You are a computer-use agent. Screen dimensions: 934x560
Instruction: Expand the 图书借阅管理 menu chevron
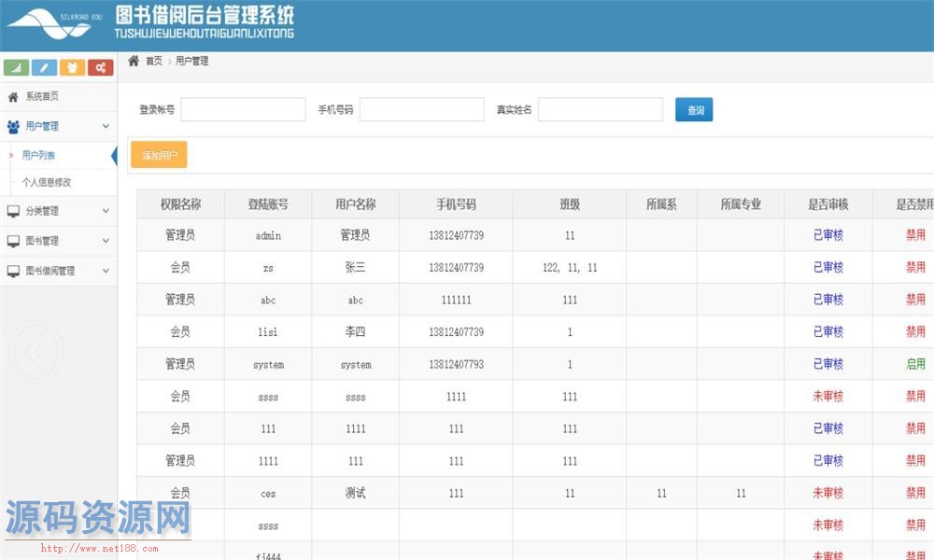pyautogui.click(x=106, y=270)
